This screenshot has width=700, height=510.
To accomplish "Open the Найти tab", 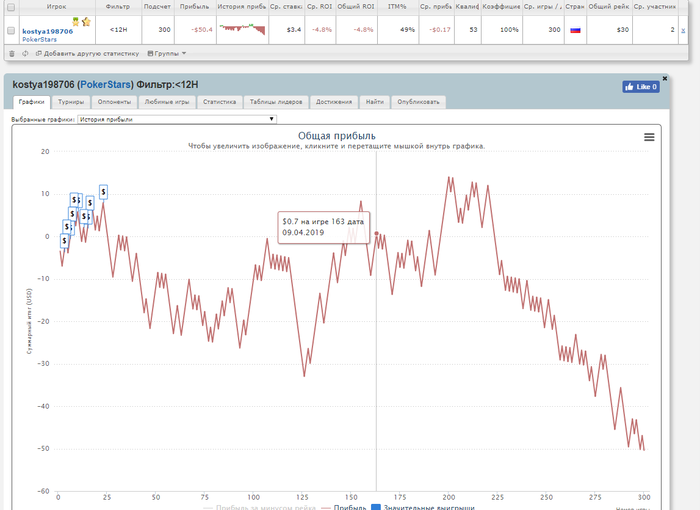I will coord(375,102).
